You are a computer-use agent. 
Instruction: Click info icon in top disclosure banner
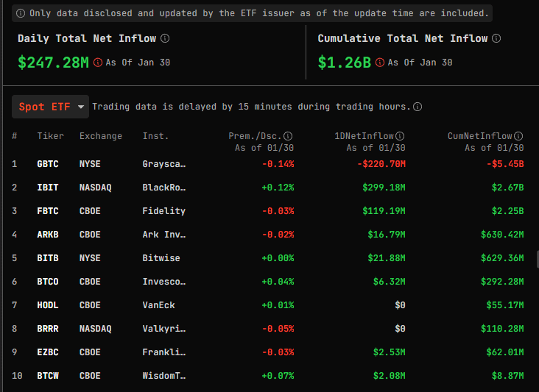pos(21,13)
